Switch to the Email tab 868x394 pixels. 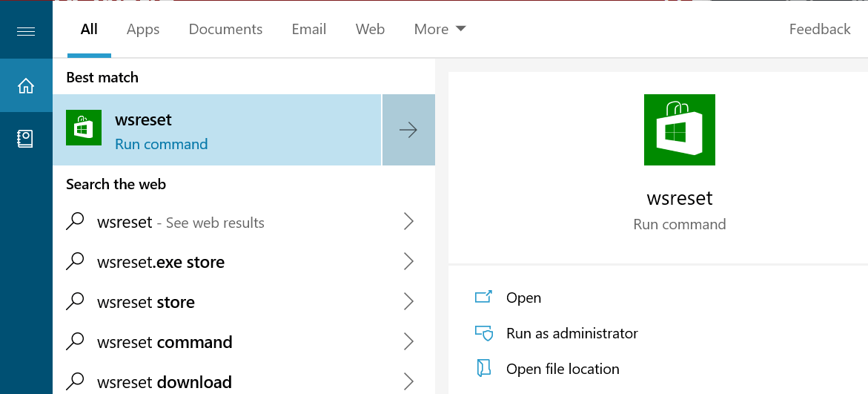coord(309,30)
